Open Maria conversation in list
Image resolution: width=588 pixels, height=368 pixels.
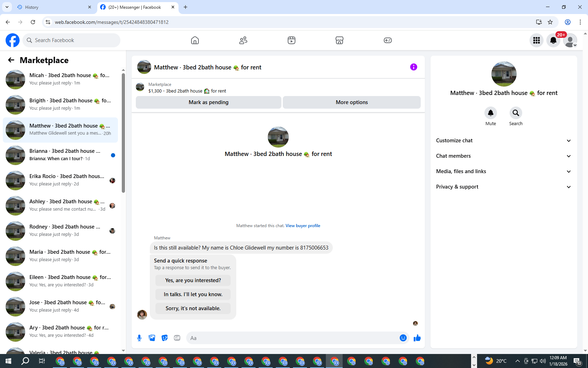(60, 256)
